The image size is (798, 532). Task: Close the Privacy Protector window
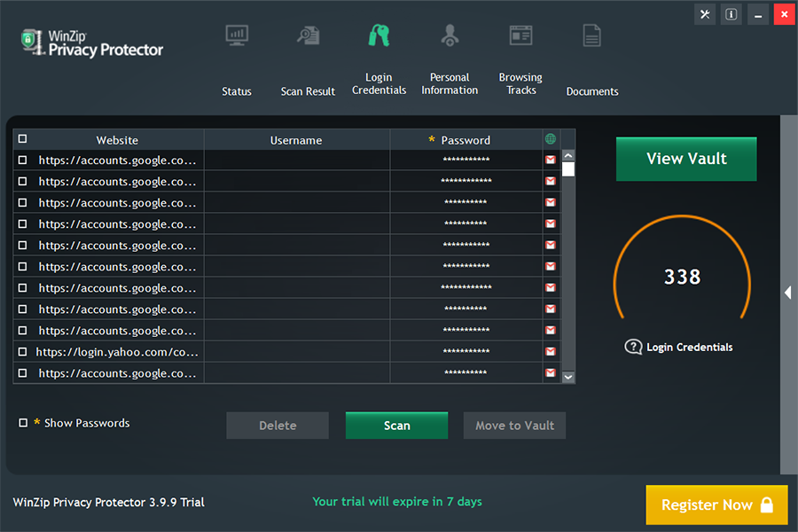785,14
